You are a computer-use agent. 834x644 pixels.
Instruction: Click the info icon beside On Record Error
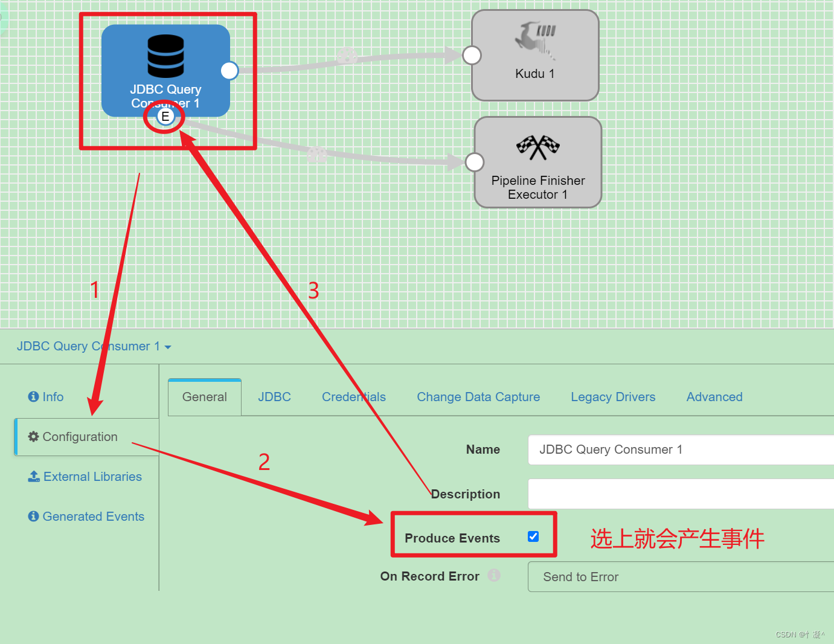[494, 575]
